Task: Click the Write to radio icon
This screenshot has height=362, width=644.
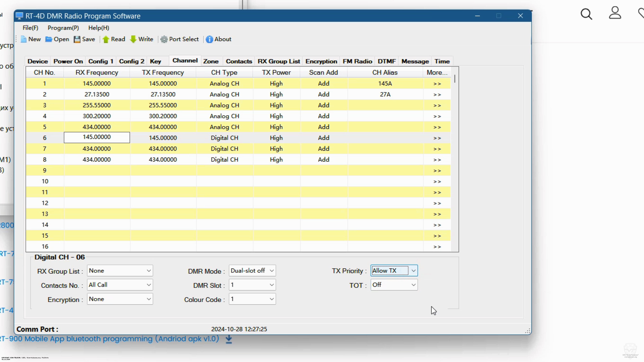Action: [x=133, y=39]
